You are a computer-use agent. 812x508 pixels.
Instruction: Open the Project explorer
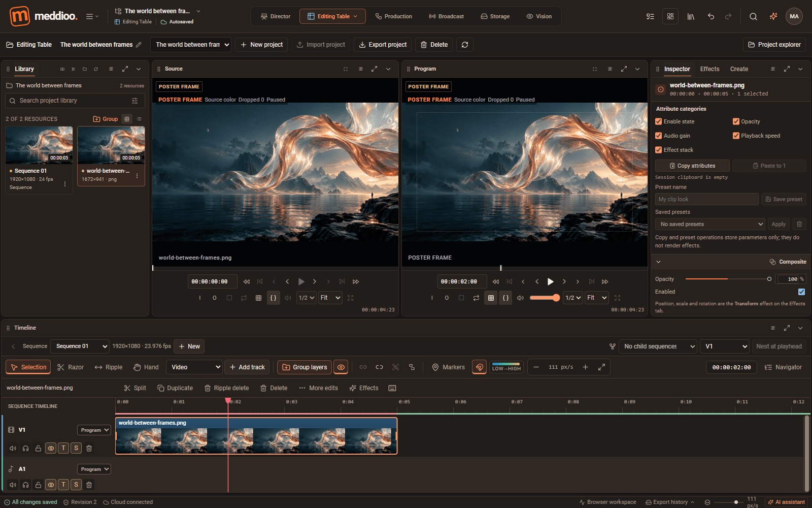(x=774, y=45)
